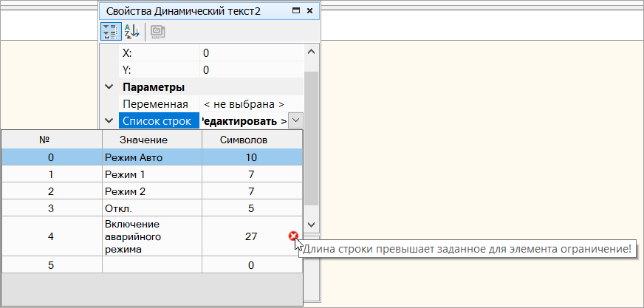Open the dropdown next to Редактировать
Screen dimensions: 644x308
pyautogui.click(x=295, y=120)
